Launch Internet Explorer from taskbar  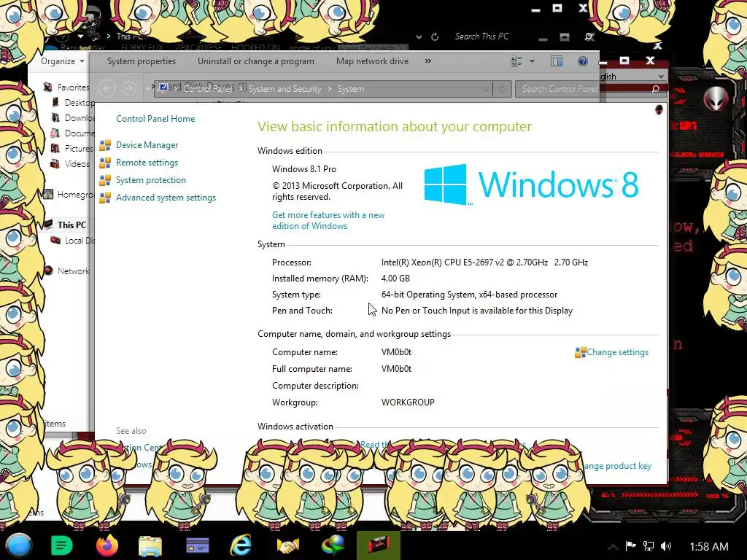[x=241, y=545]
